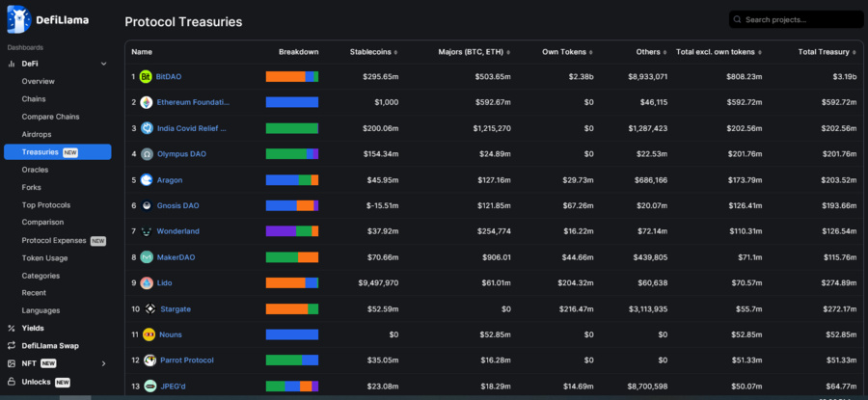Screen dimensions: 868x400
Task: Open the DefiLlama logo home link
Action: 47,20
